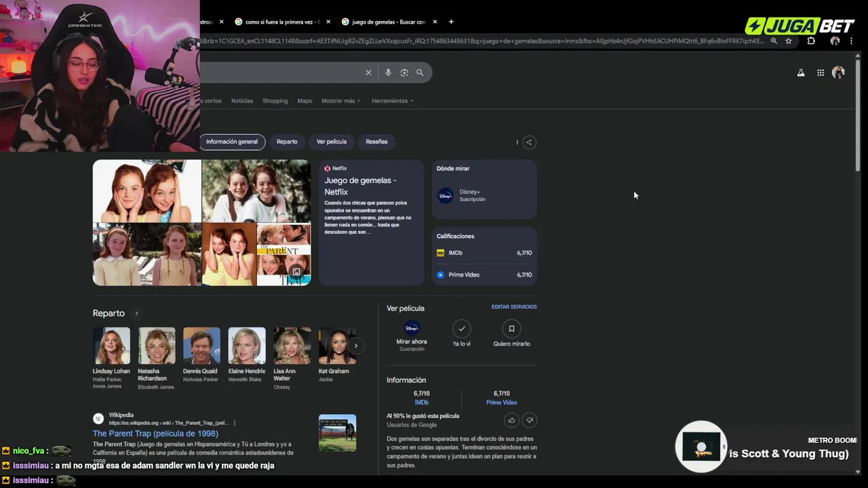Select the 'Ver película' chip
Viewport: 868px width, 488px height.
coord(332,142)
